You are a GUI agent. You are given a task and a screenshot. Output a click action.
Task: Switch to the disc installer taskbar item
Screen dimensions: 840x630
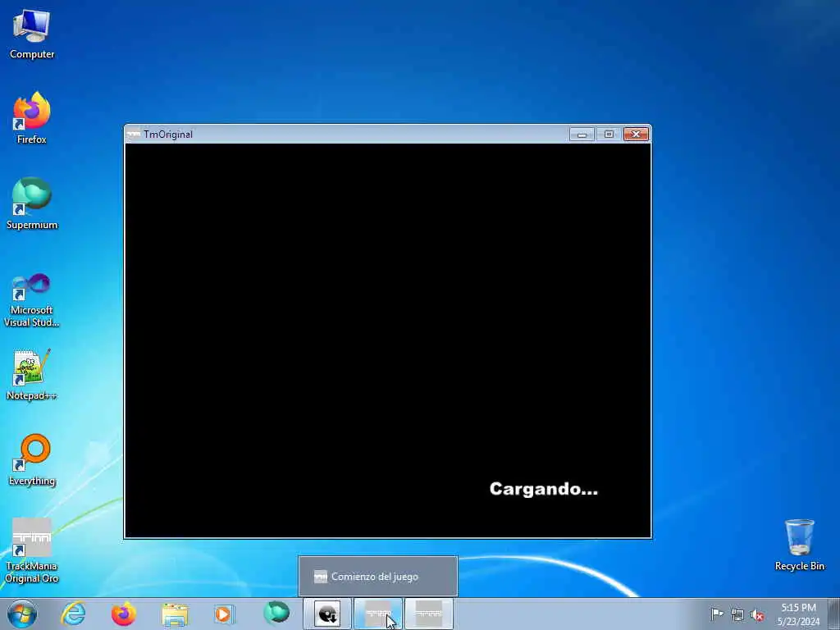click(x=327, y=614)
